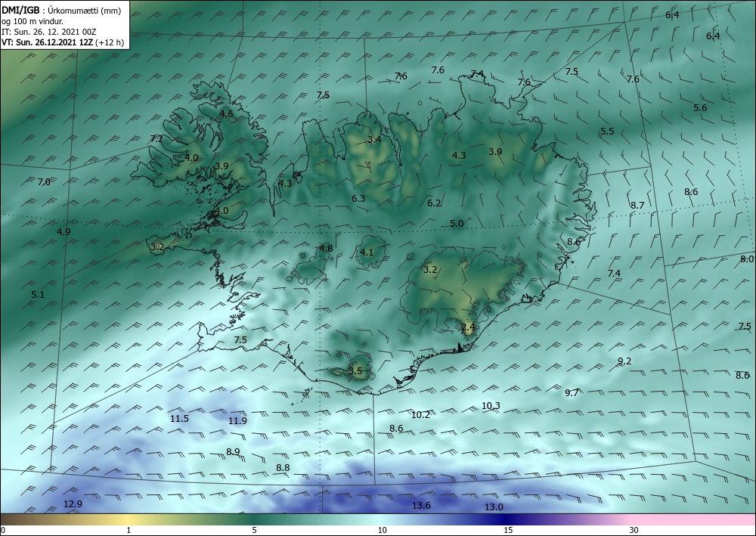
Task: Click the 7.2 value label
Action: point(156,139)
